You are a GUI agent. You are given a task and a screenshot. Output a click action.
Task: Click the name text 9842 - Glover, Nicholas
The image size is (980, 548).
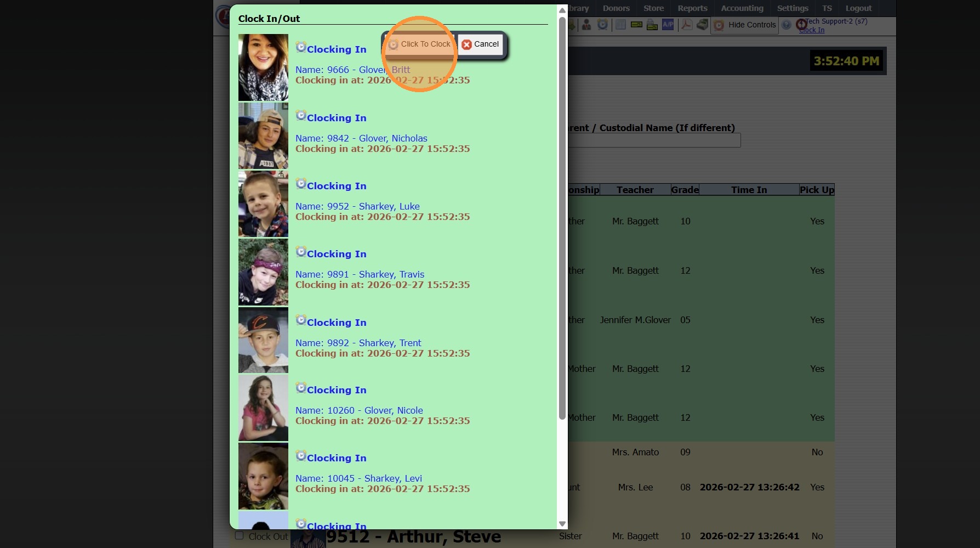377,138
